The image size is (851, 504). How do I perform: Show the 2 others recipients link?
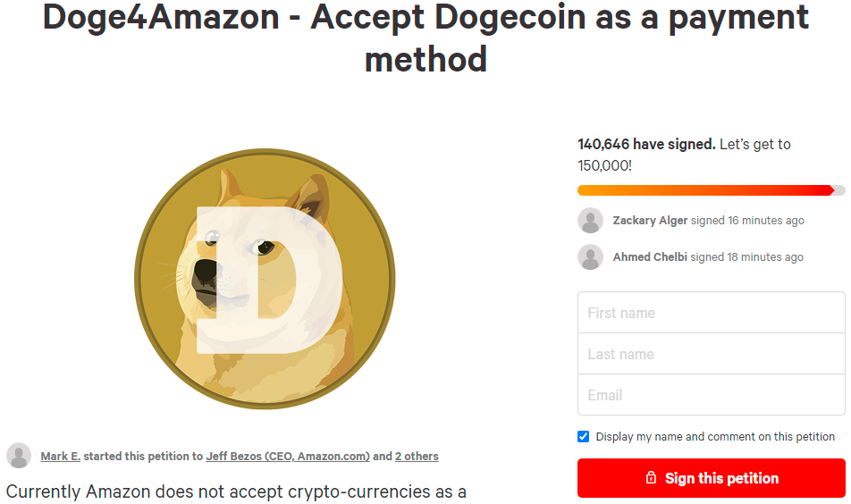pos(417,457)
